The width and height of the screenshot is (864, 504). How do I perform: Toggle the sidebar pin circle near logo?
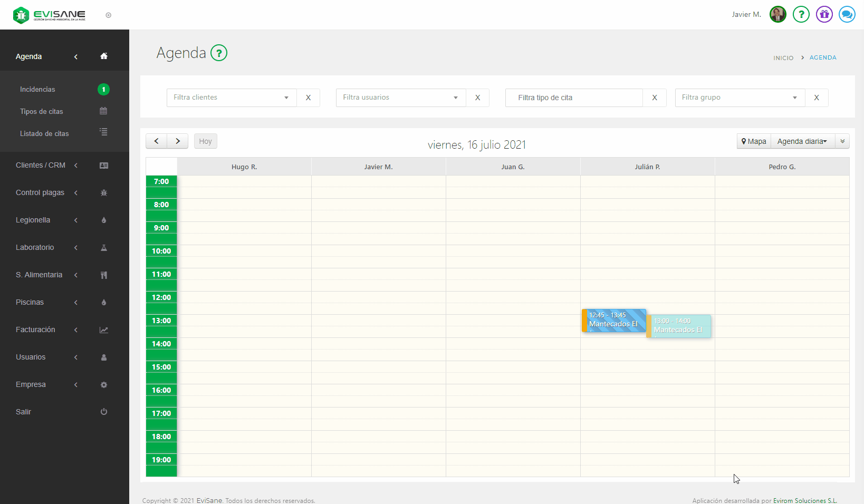(x=109, y=15)
